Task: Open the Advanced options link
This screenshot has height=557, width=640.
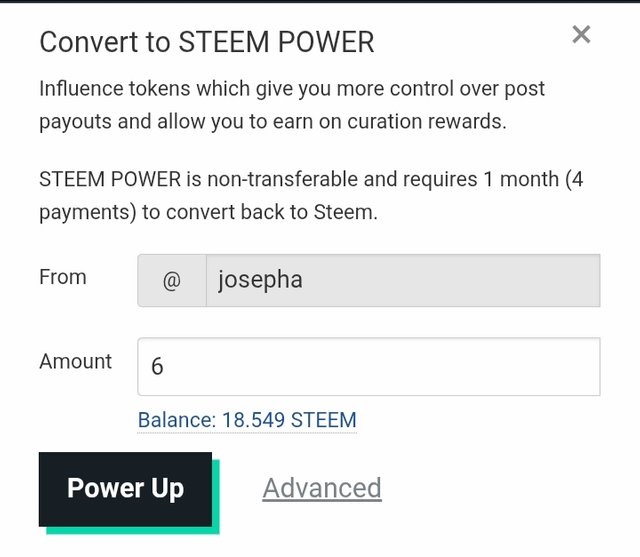Action: pos(322,488)
